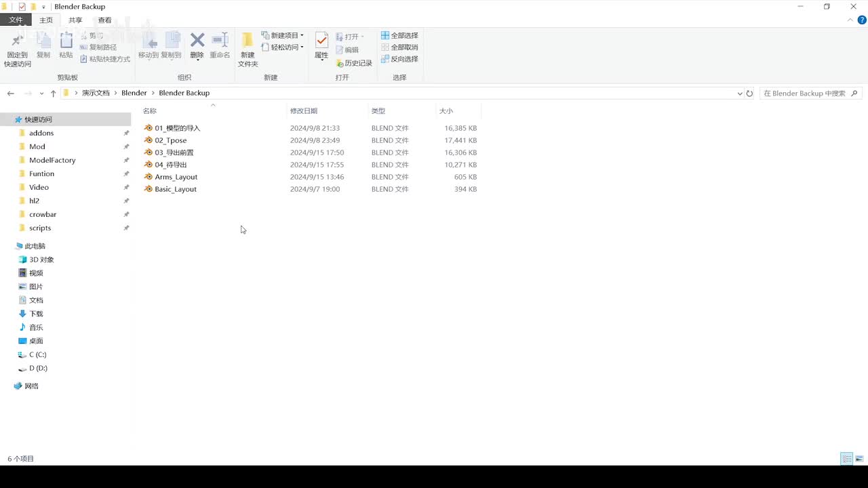Open the scripts quick access folder
Screen dimensions: 868x488
(40, 228)
